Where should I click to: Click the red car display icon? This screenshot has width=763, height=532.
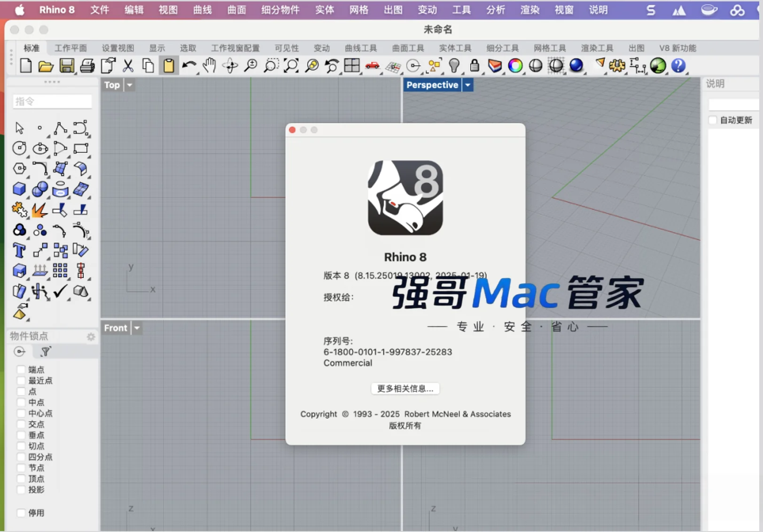click(373, 66)
